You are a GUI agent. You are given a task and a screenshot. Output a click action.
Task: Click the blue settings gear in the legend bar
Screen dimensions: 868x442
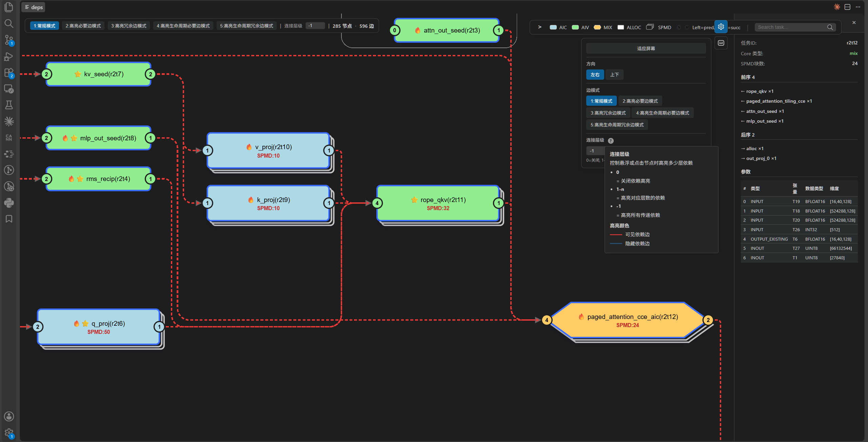click(x=721, y=27)
